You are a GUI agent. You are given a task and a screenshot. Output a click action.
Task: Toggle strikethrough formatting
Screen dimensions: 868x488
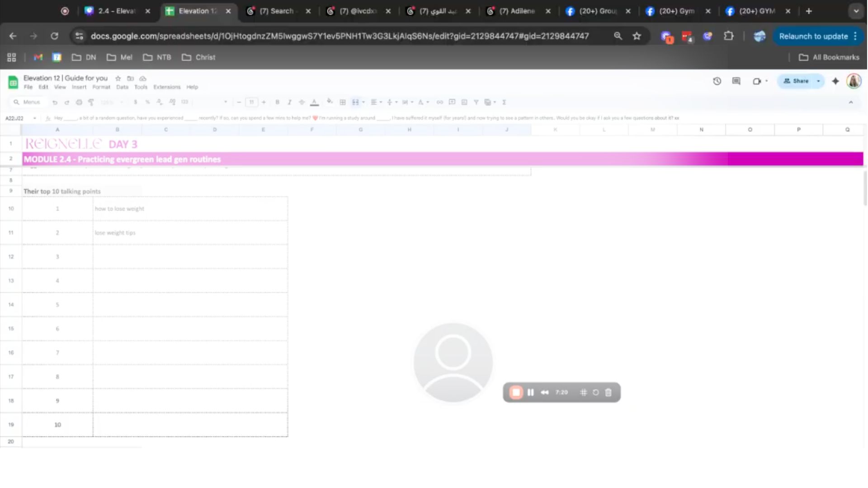302,102
